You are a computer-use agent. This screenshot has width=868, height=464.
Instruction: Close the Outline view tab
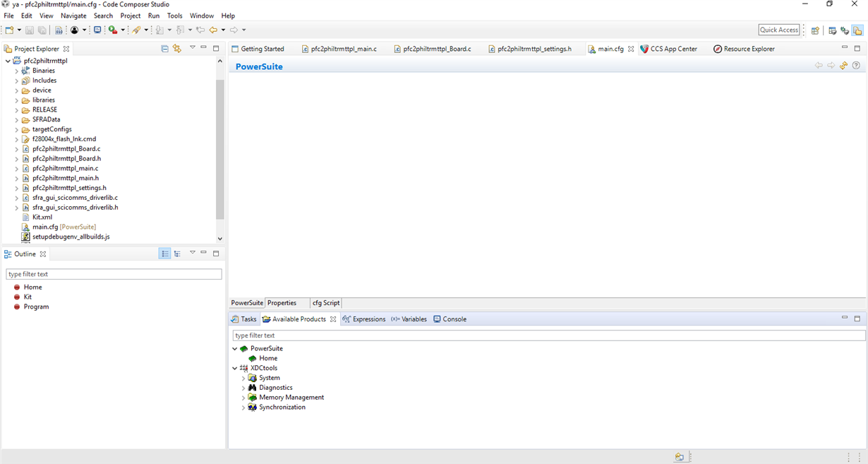[43, 254]
